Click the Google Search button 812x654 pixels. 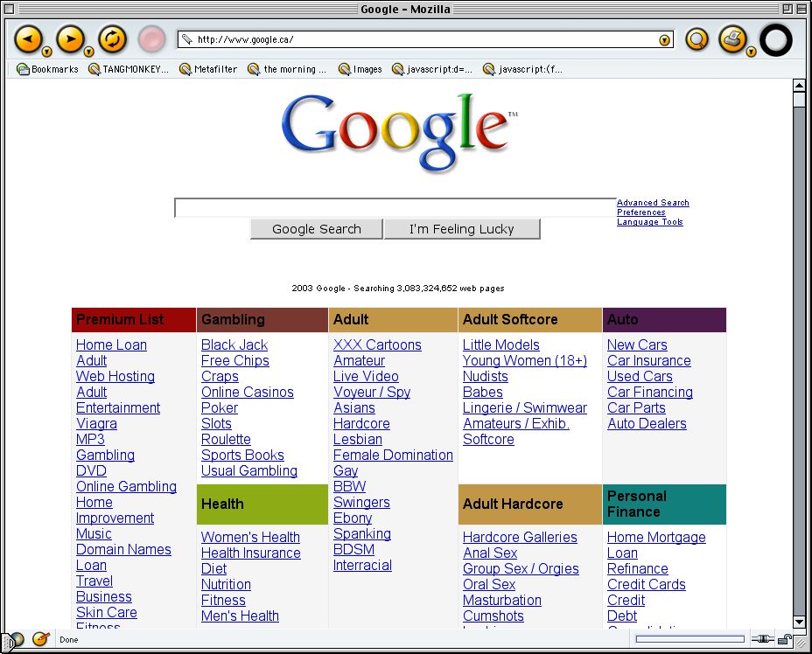click(x=317, y=229)
